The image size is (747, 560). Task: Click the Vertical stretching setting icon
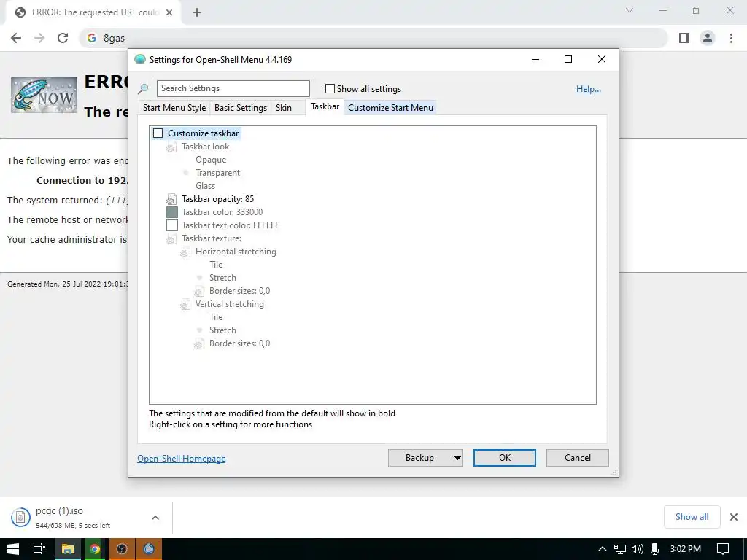pyautogui.click(x=185, y=304)
